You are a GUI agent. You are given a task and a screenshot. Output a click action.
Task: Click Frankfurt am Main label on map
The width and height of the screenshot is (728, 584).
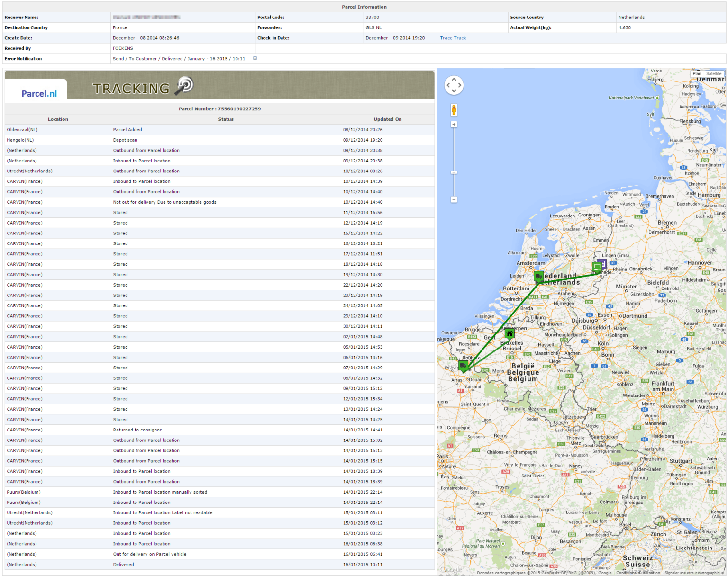point(663,386)
